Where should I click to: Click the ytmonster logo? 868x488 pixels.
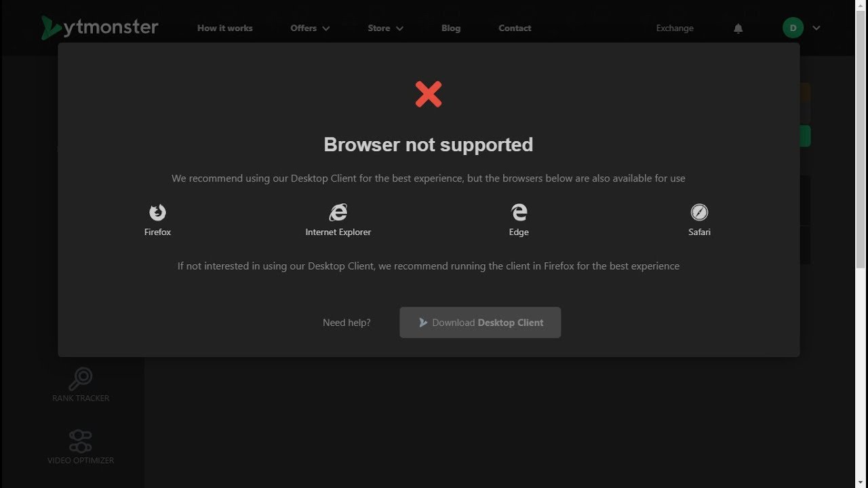coord(100,28)
